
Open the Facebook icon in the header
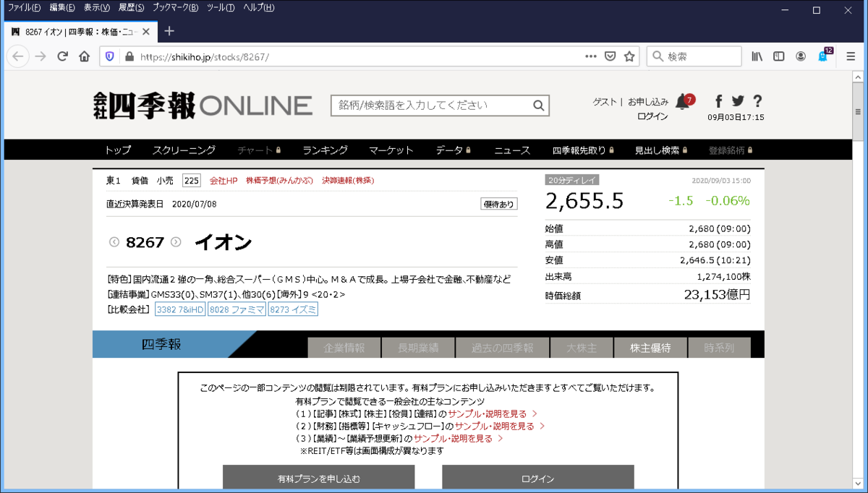point(718,103)
